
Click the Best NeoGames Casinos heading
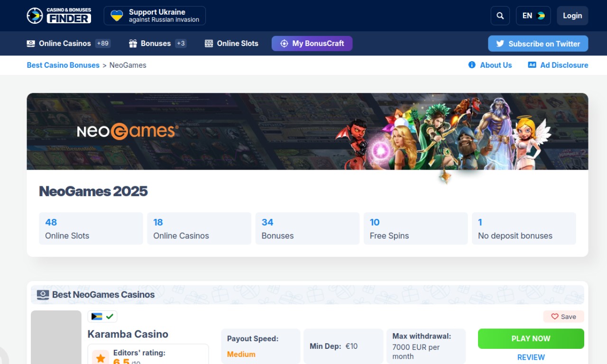point(103,295)
